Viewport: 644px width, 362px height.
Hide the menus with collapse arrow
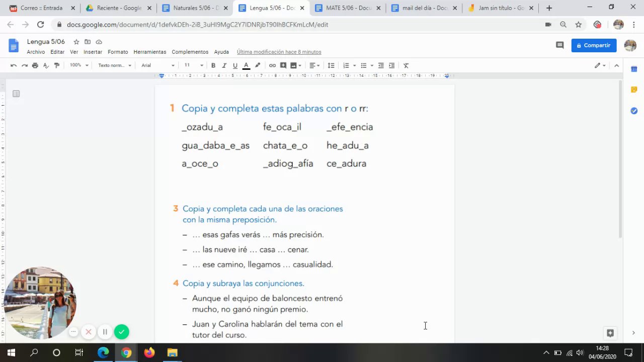(617, 65)
